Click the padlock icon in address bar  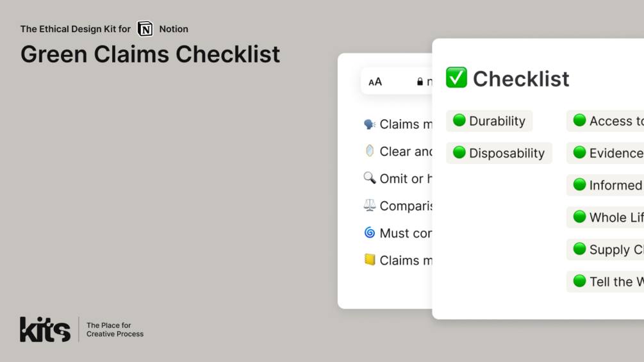point(420,81)
